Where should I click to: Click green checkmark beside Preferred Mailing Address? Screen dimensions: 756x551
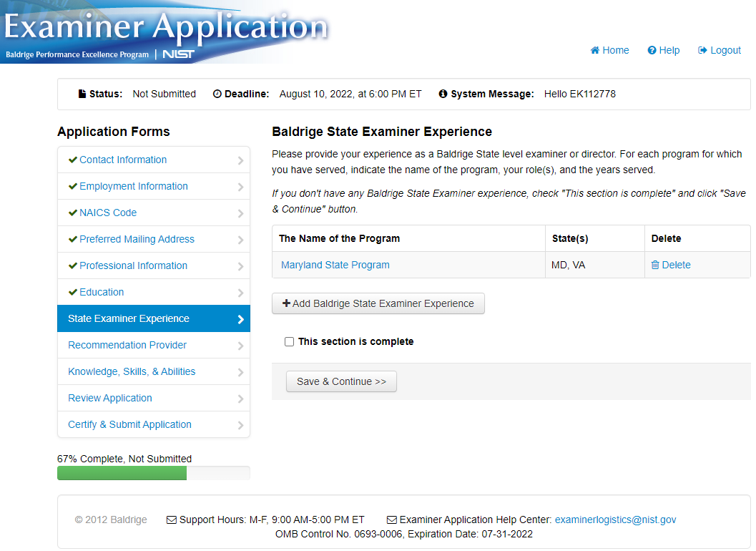[73, 239]
